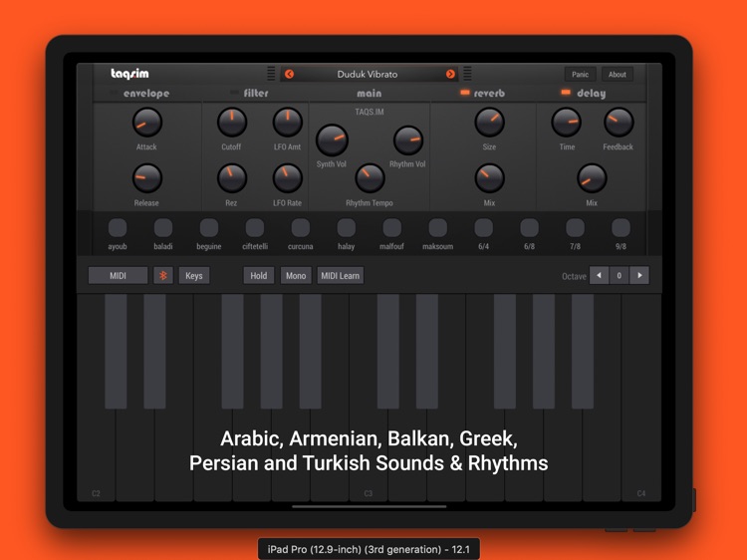Click the Rez knob
Viewport: 747px width, 560px height.
[232, 178]
